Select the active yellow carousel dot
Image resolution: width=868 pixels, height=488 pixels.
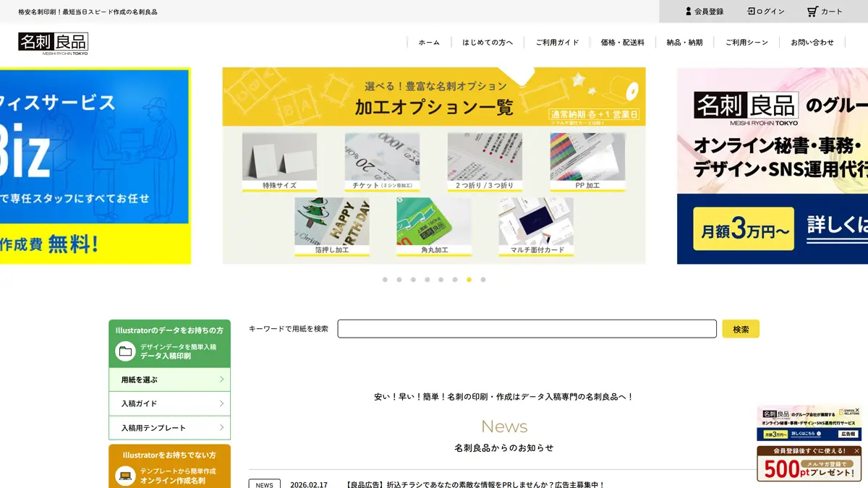469,280
